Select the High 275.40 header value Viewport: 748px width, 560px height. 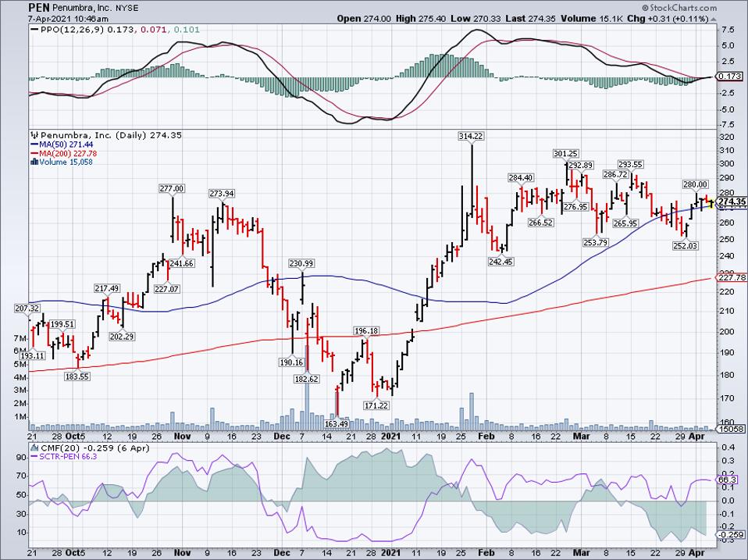click(421, 19)
